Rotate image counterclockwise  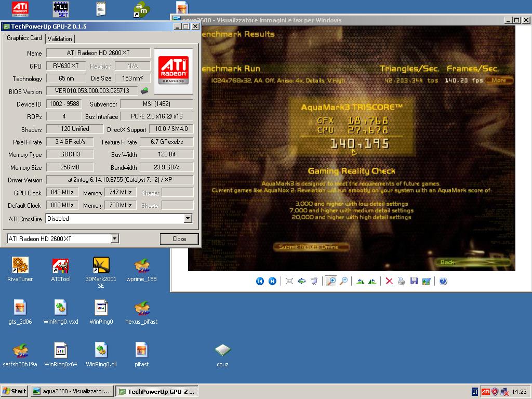click(372, 281)
